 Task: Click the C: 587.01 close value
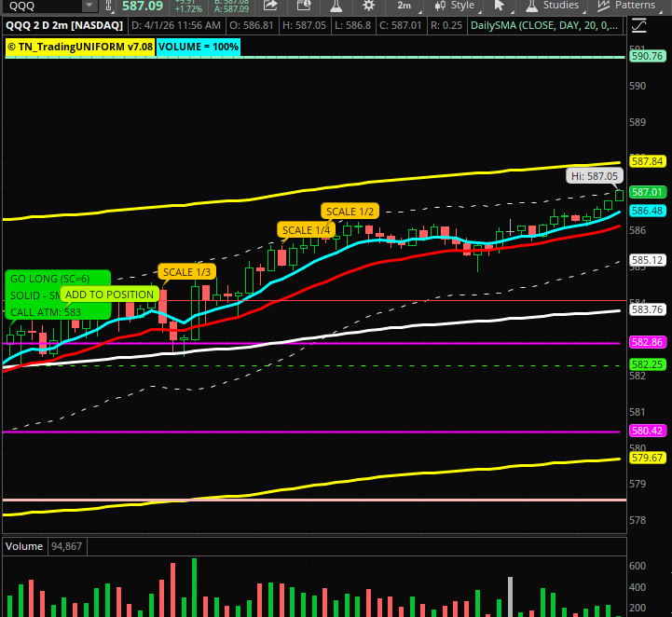pyautogui.click(x=400, y=26)
